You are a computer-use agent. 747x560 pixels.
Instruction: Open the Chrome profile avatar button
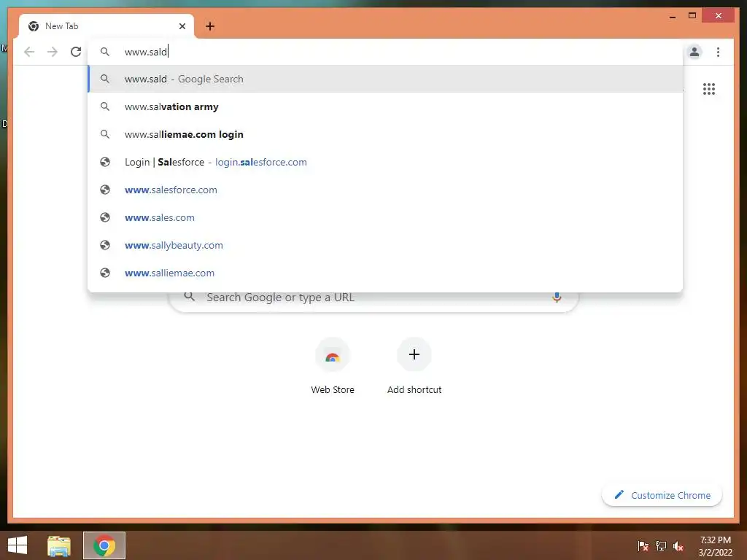(x=694, y=52)
